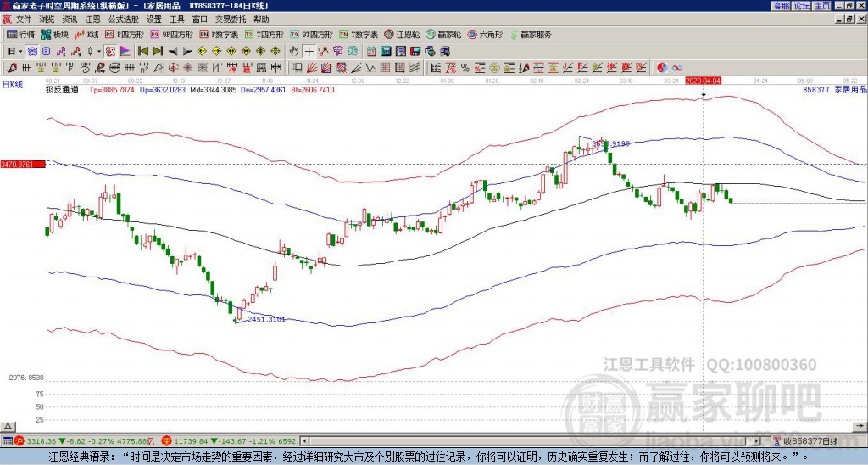This screenshot has height=465, width=868.
Task: Click the price label 3470.3761
Action: click(23, 165)
